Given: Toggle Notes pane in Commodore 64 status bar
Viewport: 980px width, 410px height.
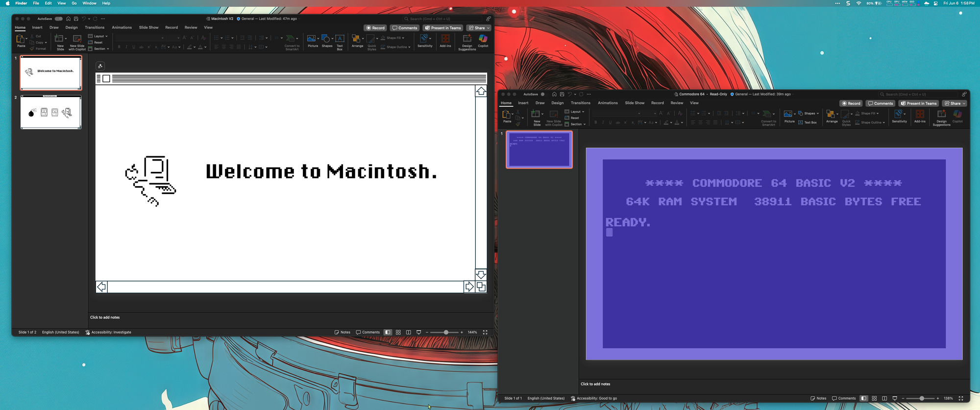Looking at the screenshot, I should click(x=818, y=398).
